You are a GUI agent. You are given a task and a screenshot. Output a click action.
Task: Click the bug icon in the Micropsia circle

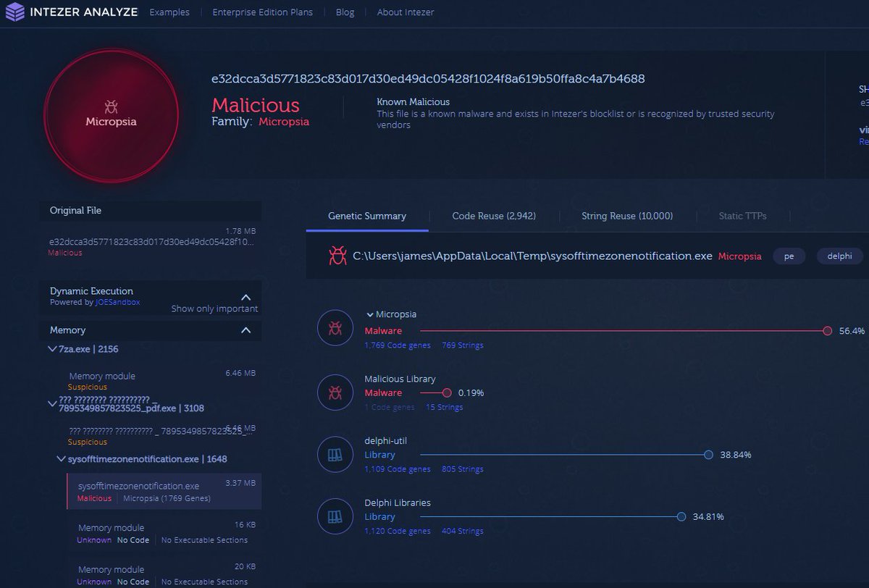(111, 107)
